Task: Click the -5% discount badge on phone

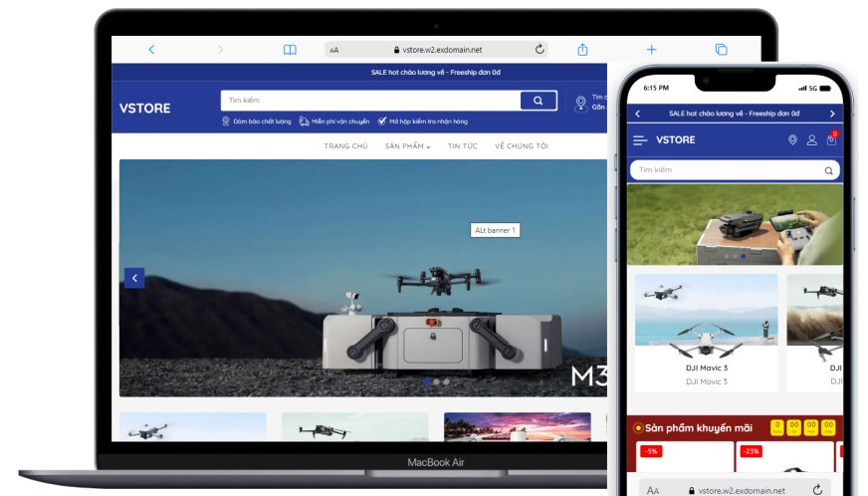Action: click(651, 451)
